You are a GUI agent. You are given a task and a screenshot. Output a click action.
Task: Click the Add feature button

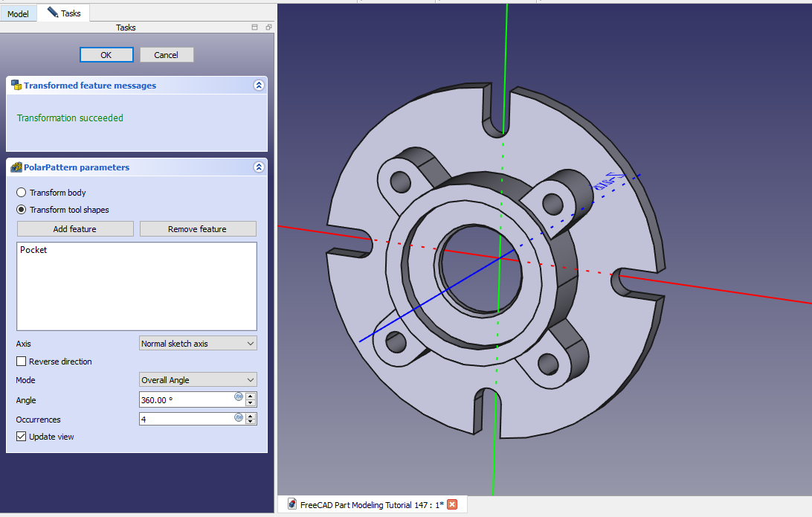tap(75, 229)
